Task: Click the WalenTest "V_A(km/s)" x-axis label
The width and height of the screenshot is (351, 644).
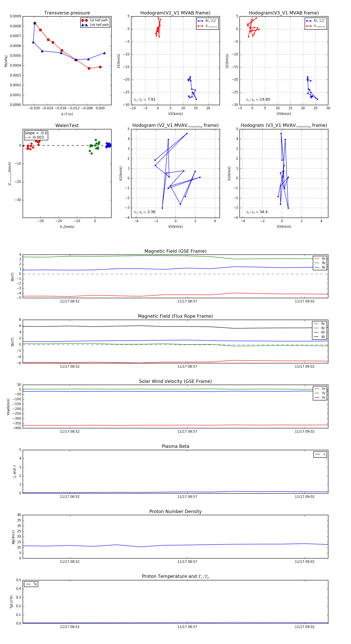Action: coord(67,227)
